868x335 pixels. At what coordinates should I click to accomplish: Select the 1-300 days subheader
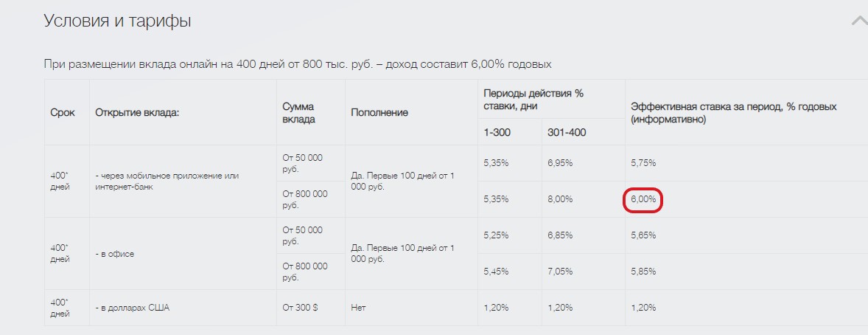(497, 133)
